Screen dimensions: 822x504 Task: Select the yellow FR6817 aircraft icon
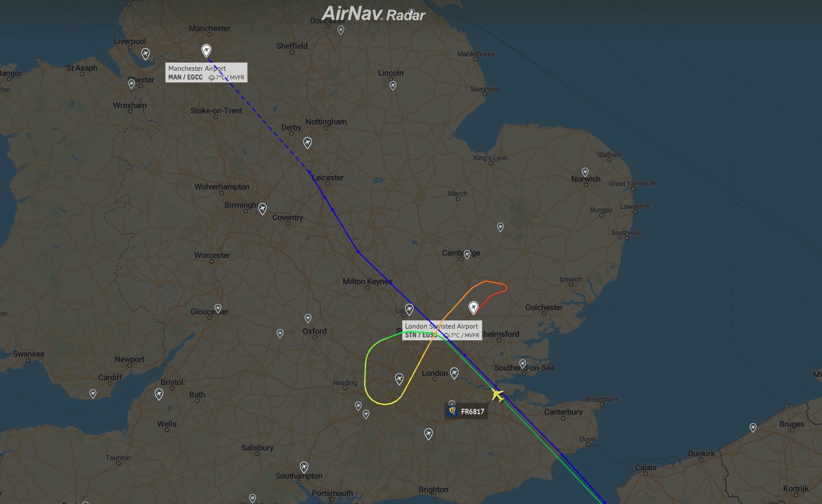pyautogui.click(x=498, y=395)
